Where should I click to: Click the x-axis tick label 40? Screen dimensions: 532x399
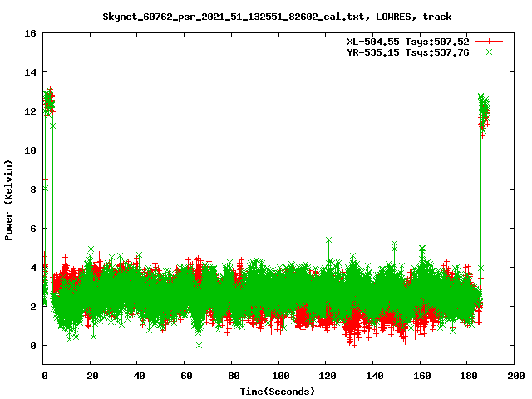tap(139, 376)
